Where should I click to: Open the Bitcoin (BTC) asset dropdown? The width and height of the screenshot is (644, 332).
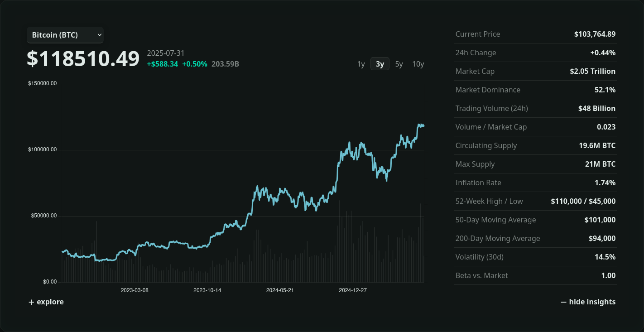(65, 35)
